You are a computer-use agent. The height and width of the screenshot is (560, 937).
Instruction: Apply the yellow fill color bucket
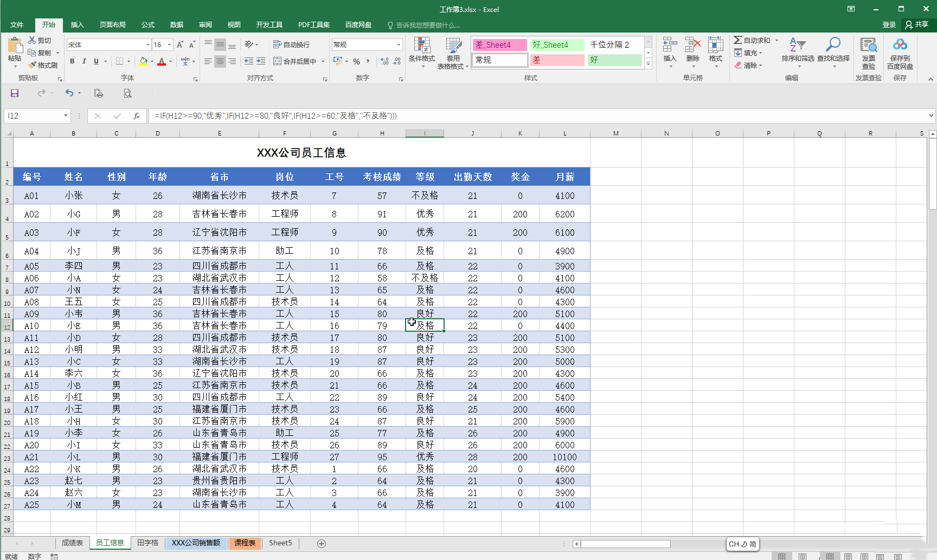click(143, 61)
